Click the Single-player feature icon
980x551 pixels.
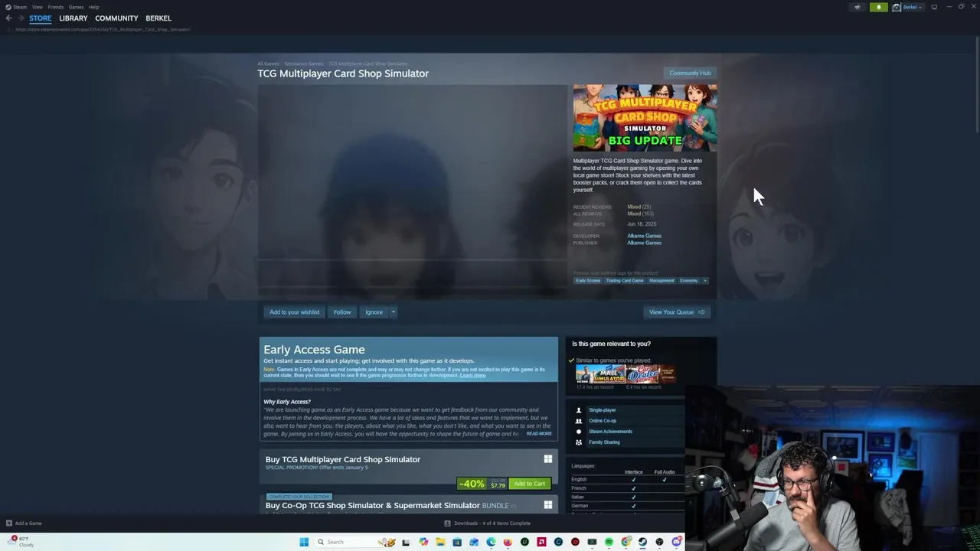579,410
